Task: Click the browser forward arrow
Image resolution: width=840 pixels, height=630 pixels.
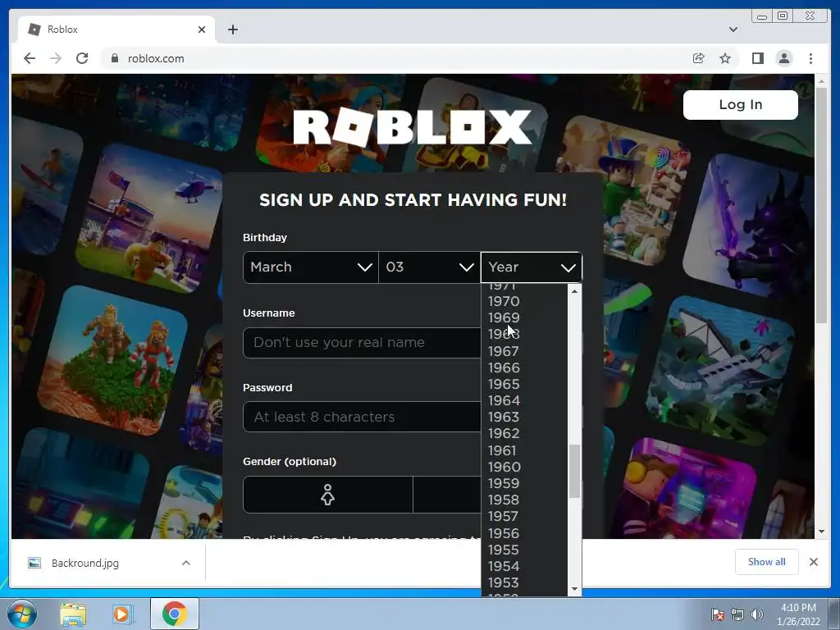Action: 56,58
